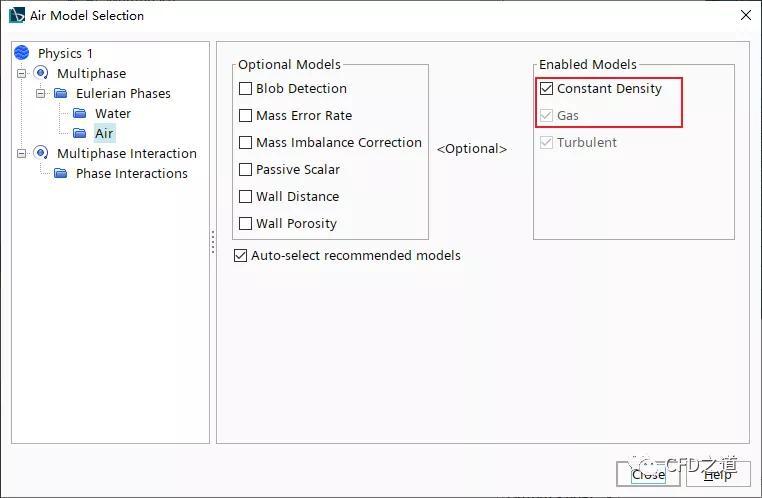Uncheck Auto-select recommended models

tap(241, 256)
